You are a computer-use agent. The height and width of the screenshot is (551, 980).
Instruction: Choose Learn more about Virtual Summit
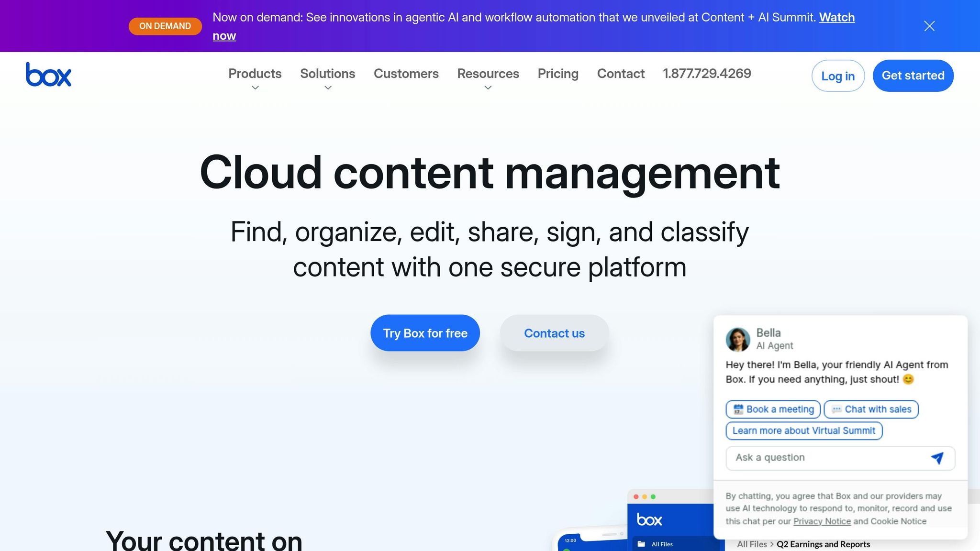pos(804,430)
